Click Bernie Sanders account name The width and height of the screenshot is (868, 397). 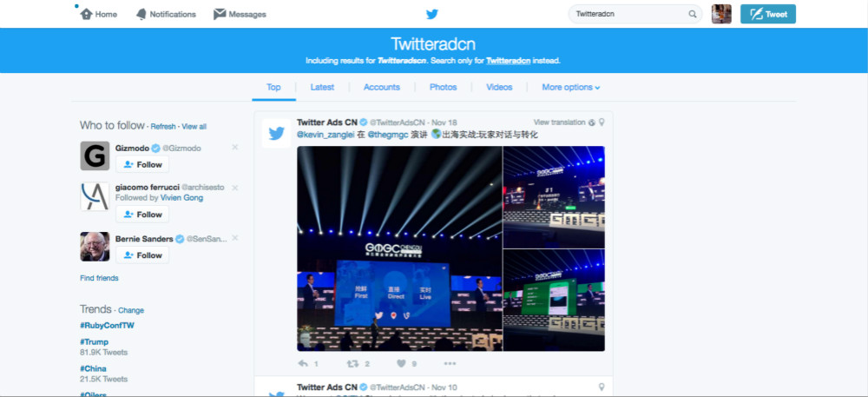[x=144, y=239]
